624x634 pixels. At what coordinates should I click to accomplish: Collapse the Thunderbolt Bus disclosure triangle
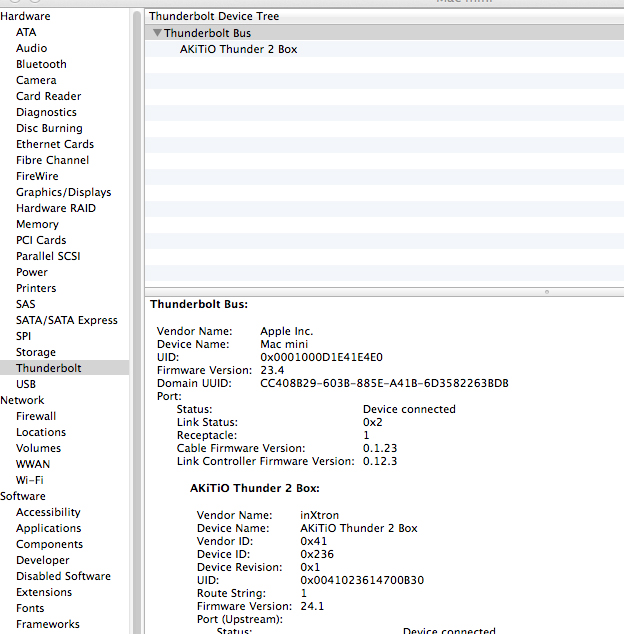(157, 33)
